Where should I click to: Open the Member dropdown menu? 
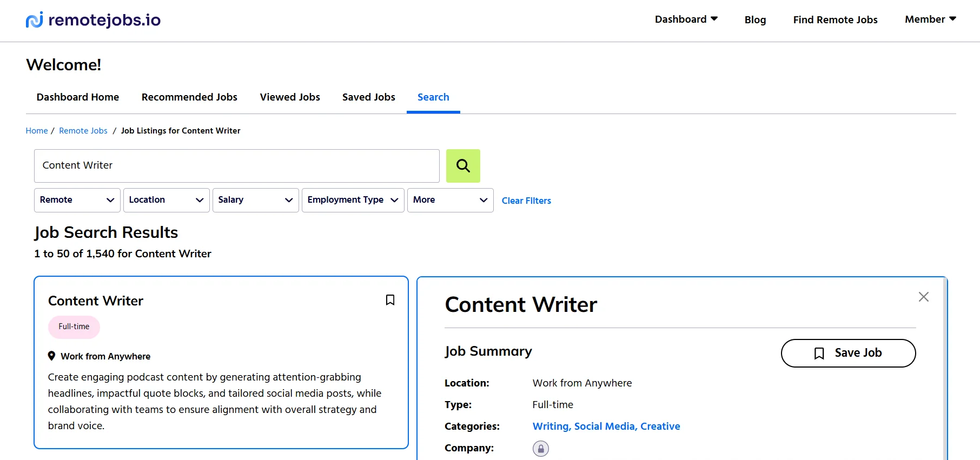tap(930, 19)
